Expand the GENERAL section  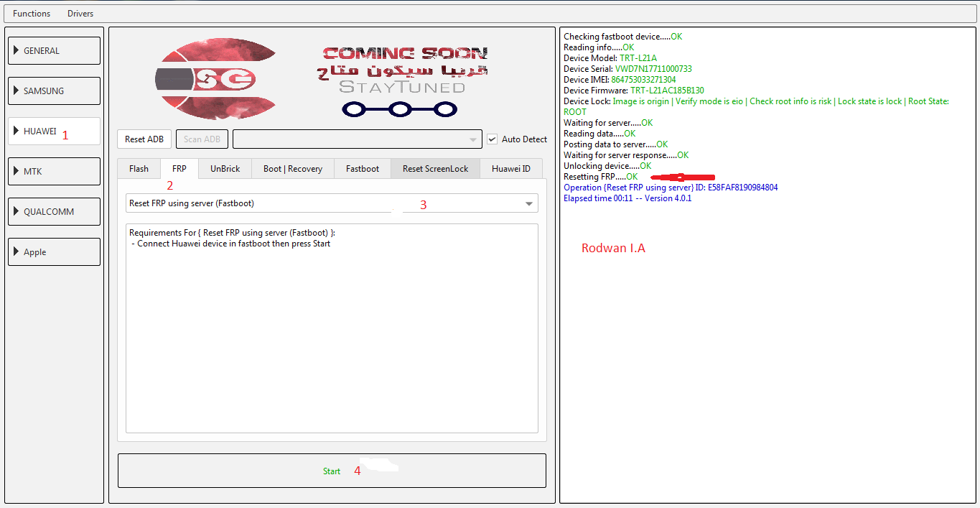55,50
